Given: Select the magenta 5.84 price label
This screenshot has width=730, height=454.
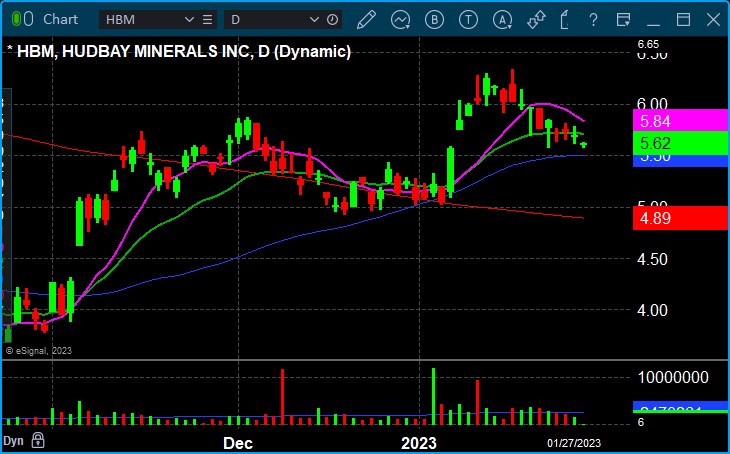Looking at the screenshot, I should tap(680, 121).
